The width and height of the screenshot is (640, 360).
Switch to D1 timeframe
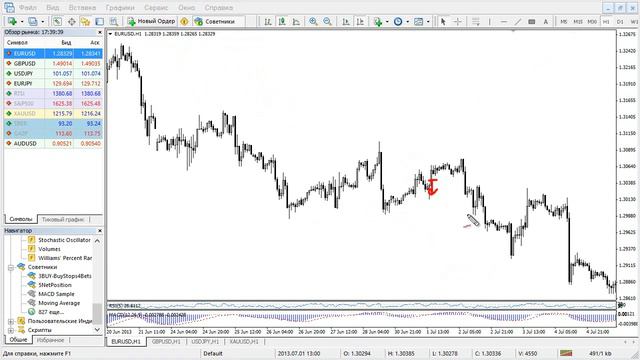point(620,22)
